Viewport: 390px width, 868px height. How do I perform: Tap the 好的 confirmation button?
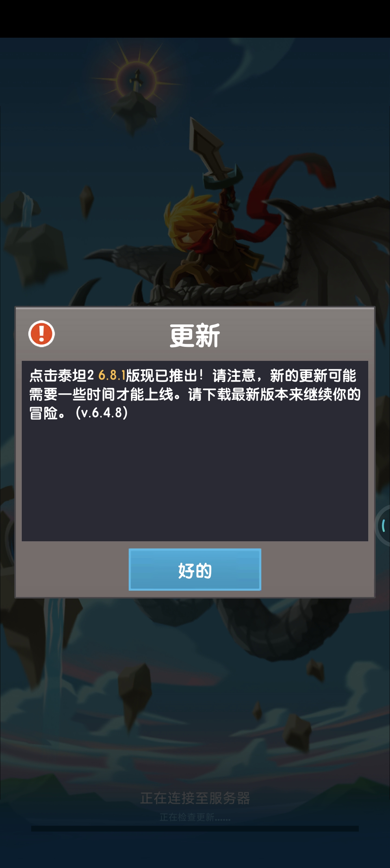[x=195, y=570]
